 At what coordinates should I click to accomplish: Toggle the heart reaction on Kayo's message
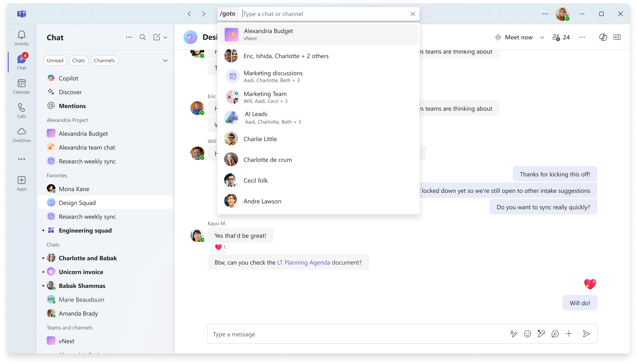(x=220, y=247)
